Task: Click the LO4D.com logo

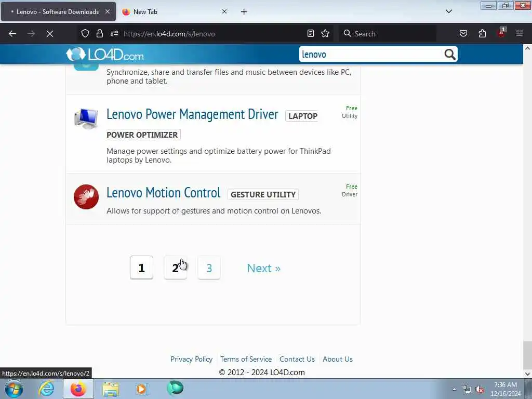Action: pyautogui.click(x=105, y=54)
